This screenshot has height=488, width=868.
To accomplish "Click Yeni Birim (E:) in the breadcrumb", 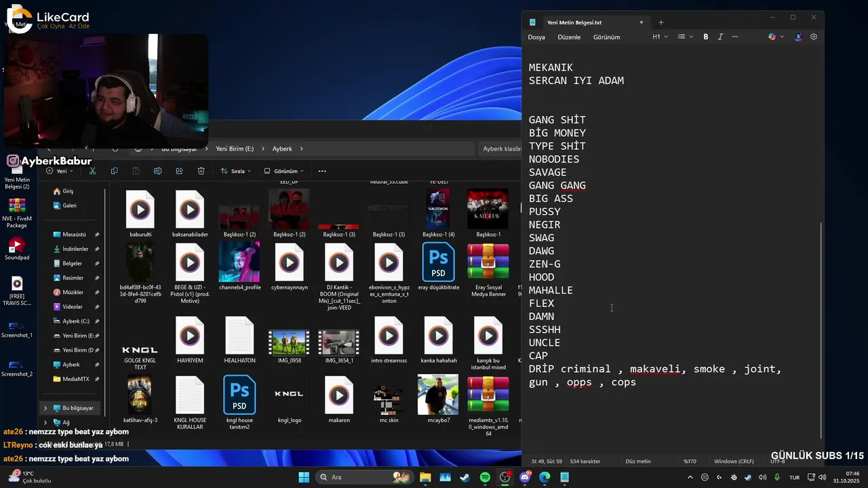I will coord(235,148).
